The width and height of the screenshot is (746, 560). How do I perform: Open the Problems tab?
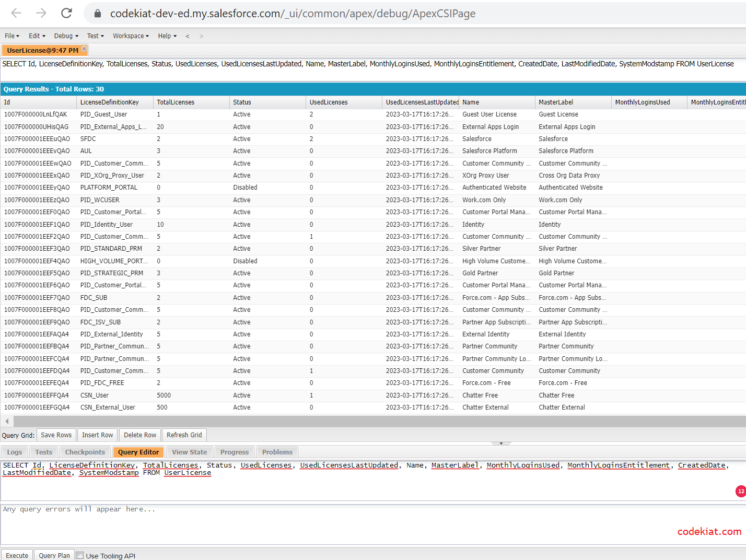pyautogui.click(x=277, y=452)
